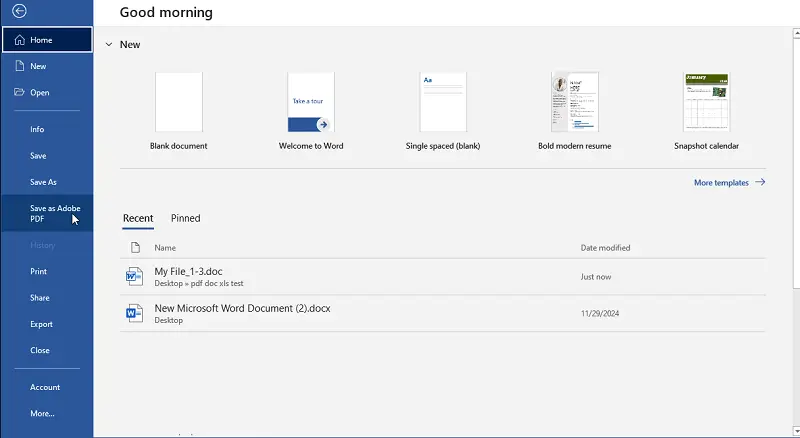This screenshot has width=800, height=438.
Task: Click the file icon in the Name column header
Action: pos(135,248)
